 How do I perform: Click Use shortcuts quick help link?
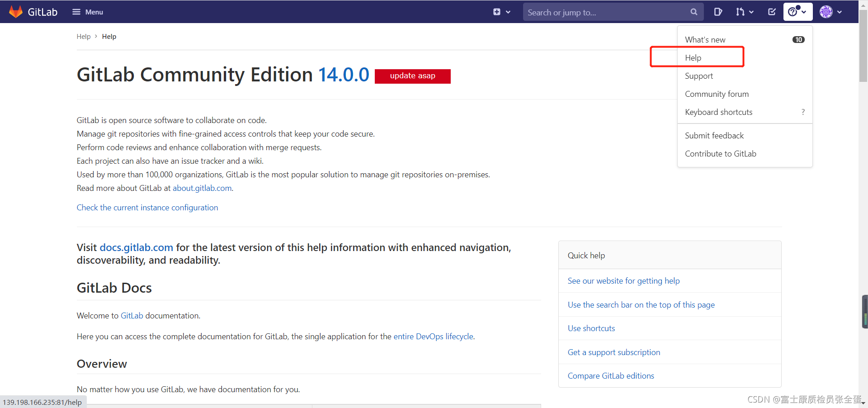click(591, 328)
